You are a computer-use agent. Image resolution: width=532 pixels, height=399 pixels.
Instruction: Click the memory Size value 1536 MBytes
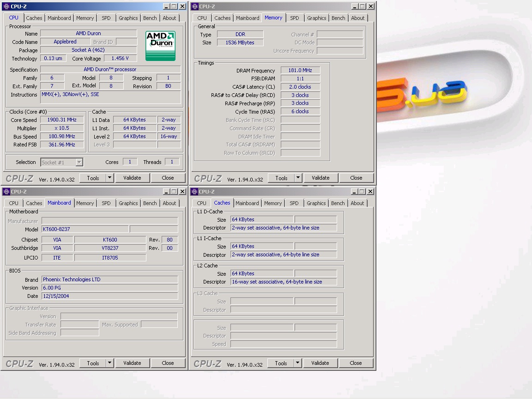pyautogui.click(x=240, y=42)
